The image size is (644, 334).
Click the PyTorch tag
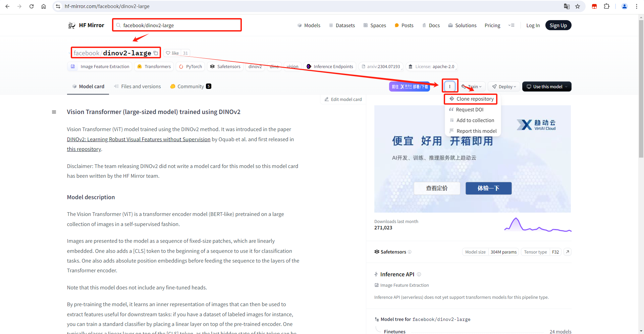[190, 67]
